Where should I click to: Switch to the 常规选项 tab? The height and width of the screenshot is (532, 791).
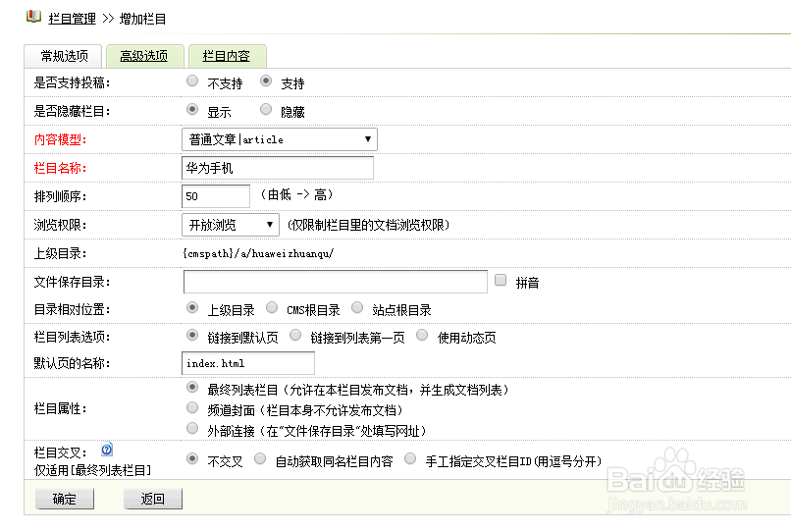pos(64,56)
